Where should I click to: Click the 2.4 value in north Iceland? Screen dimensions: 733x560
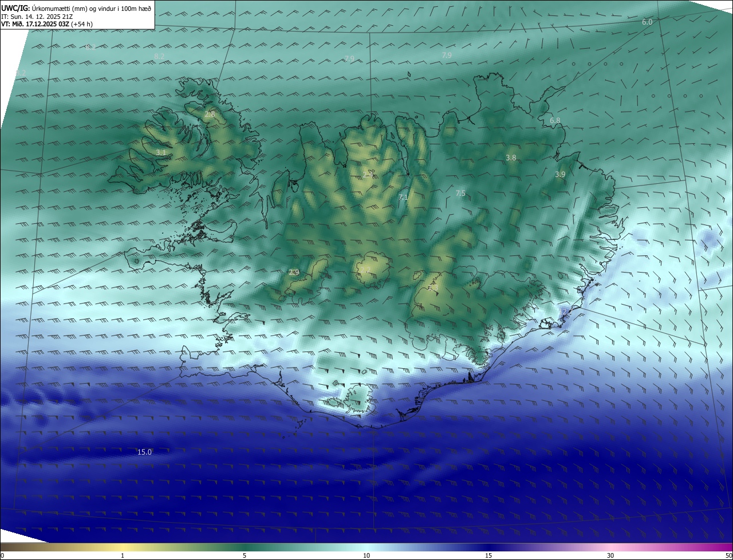click(x=368, y=175)
